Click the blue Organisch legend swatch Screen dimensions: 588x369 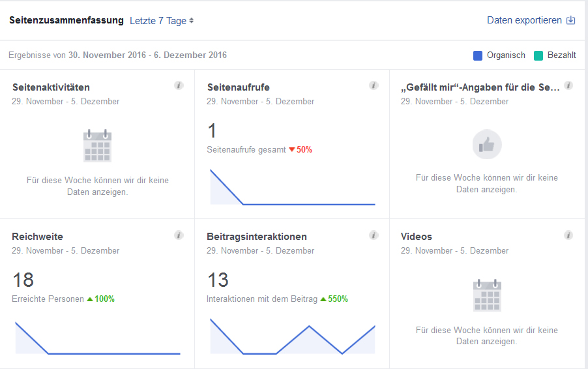tap(478, 55)
